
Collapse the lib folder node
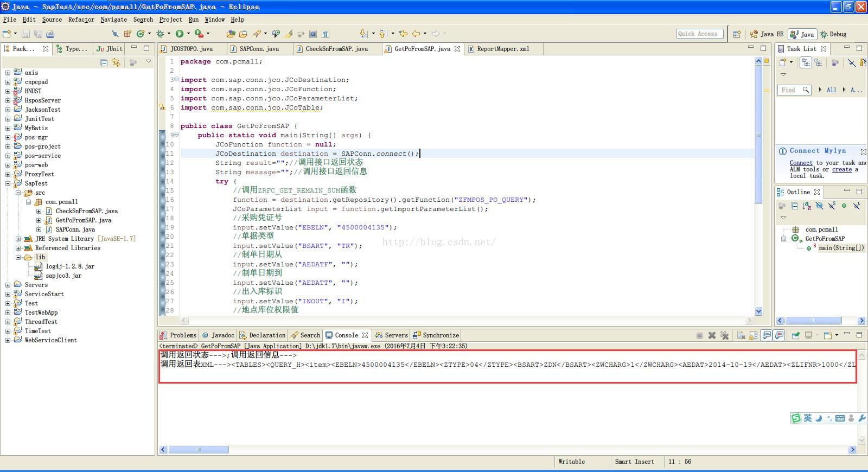pos(18,257)
